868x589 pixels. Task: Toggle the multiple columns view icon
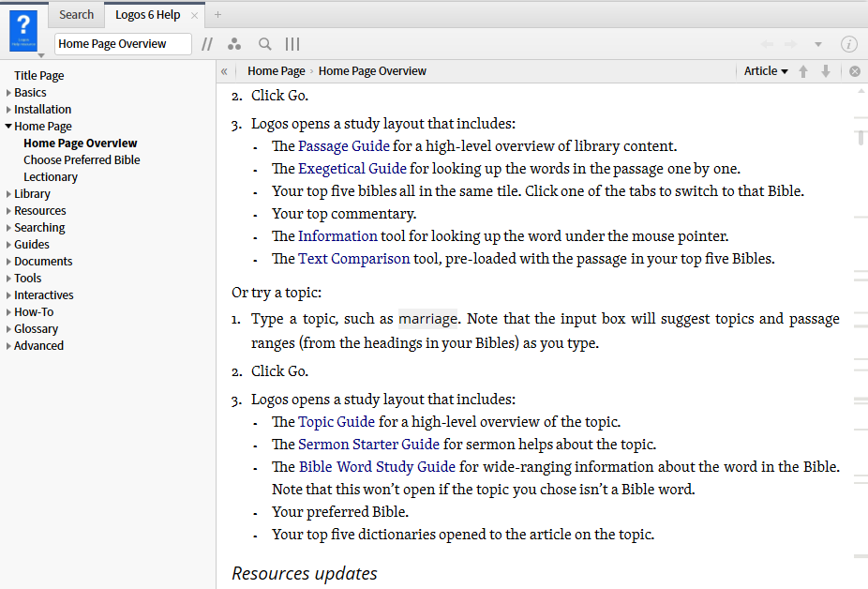pos(292,44)
